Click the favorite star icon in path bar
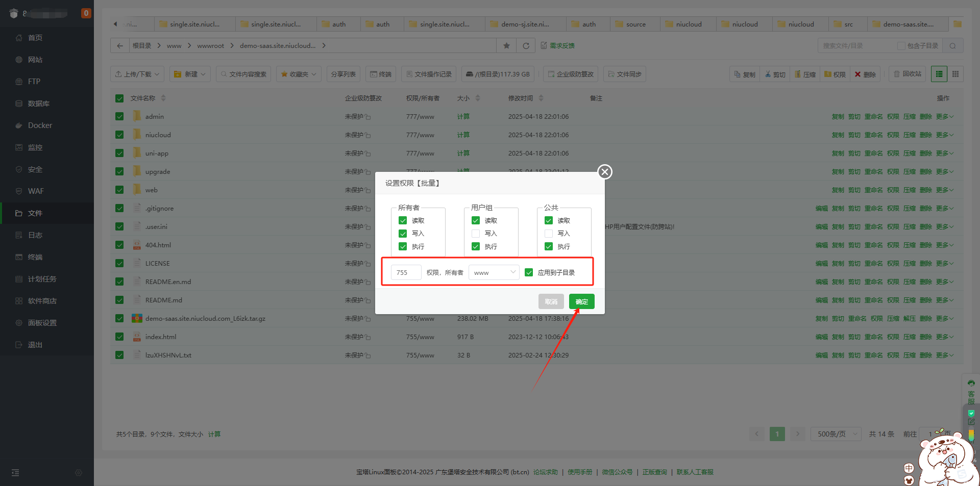Image resolution: width=980 pixels, height=486 pixels. [x=506, y=46]
